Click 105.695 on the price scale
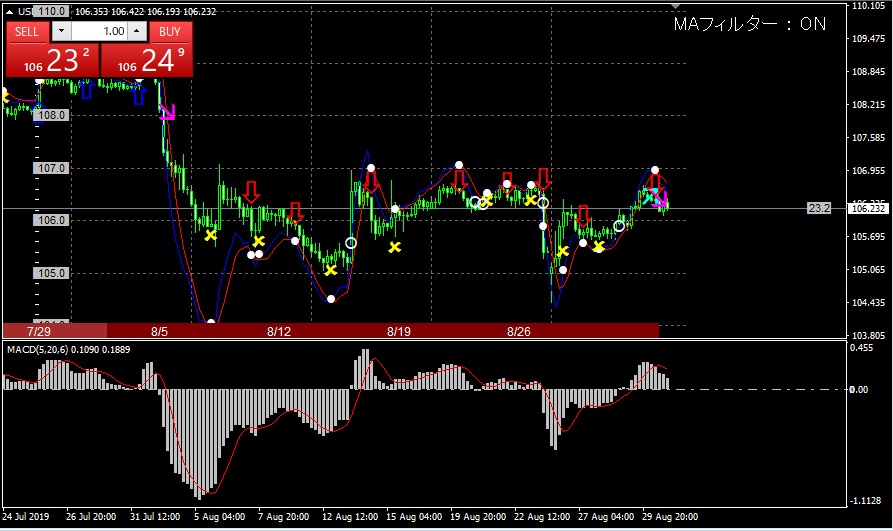The width and height of the screenshot is (893, 531). coord(869,236)
